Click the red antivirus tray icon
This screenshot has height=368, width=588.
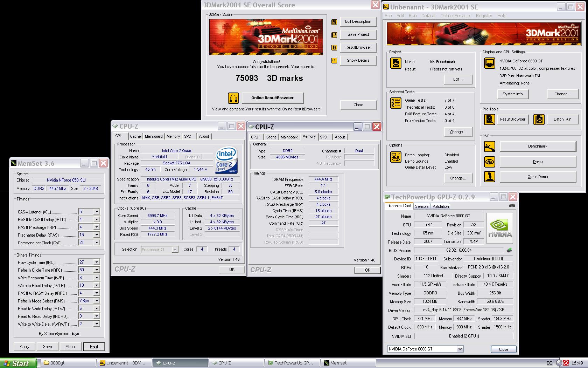point(566,363)
